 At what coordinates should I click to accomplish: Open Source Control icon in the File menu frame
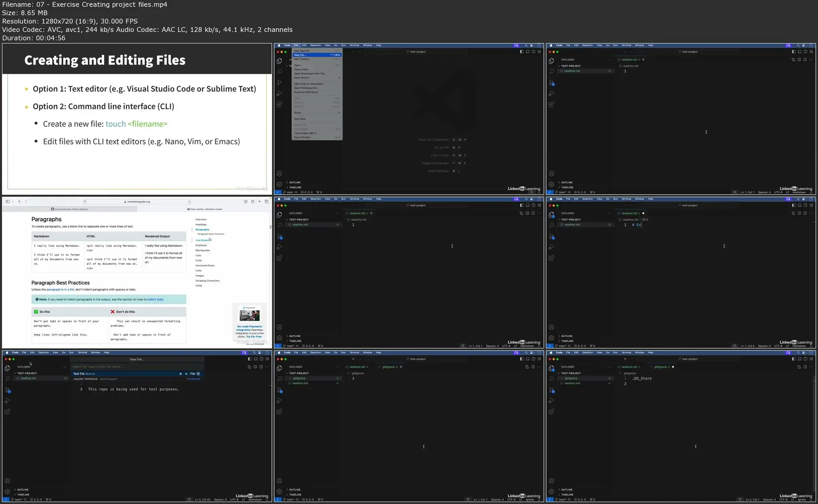coord(279,82)
